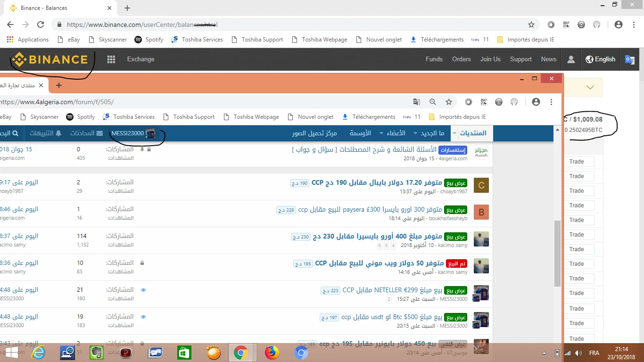The width and height of the screenshot is (644, 362).
Task: Expand the yellow chevron panel on Binance
Action: [590, 87]
